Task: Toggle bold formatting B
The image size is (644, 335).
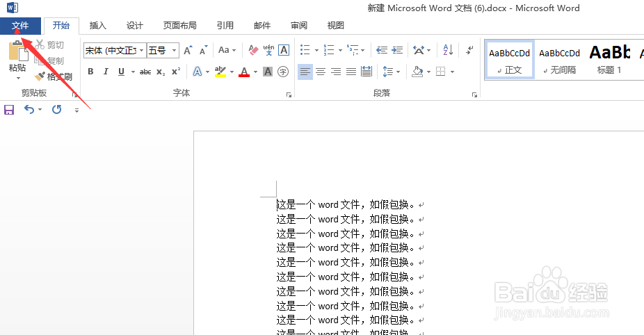Action: click(90, 72)
